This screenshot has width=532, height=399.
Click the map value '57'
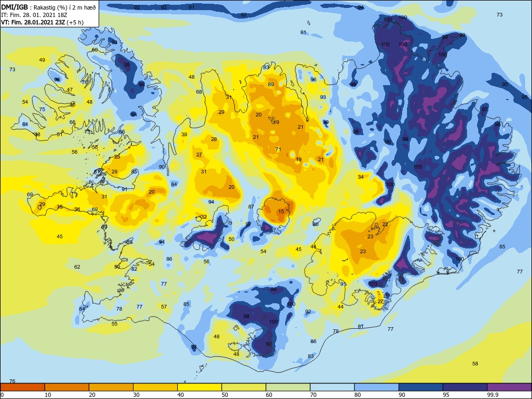click(x=164, y=307)
